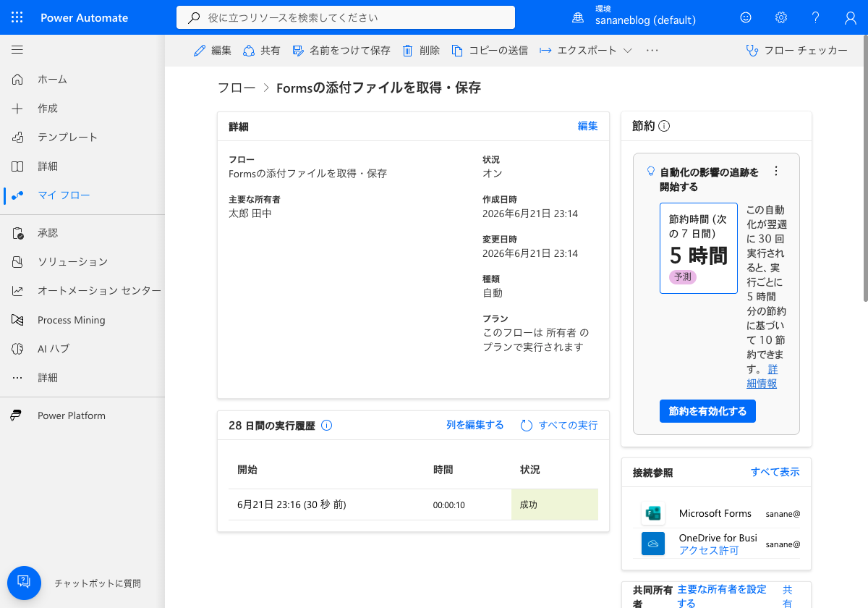Click the Microsoft Forms connector icon

pos(653,514)
